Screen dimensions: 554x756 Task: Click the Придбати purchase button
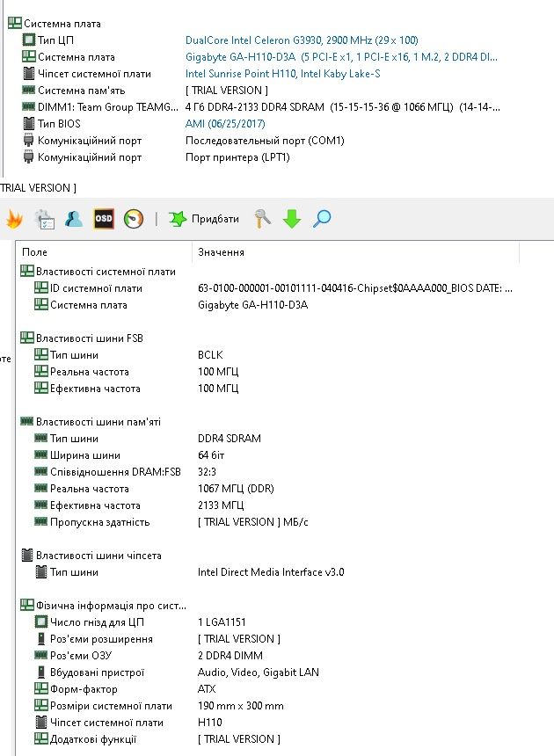(203, 219)
